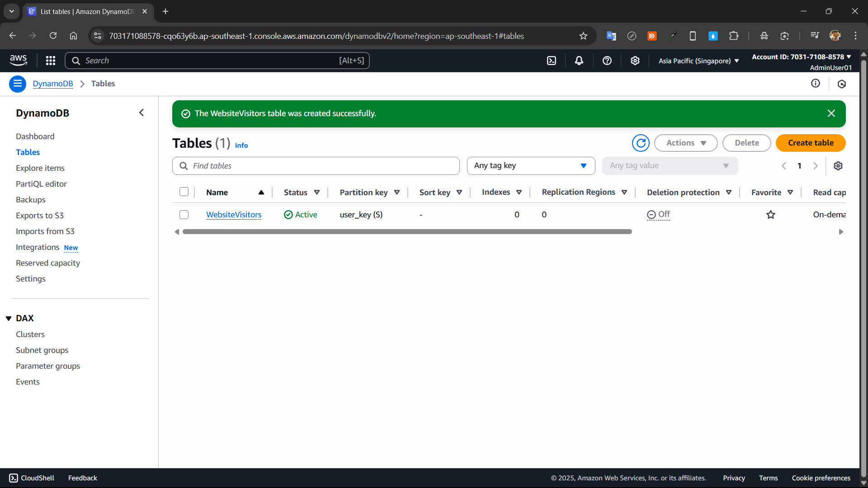868x488 pixels.
Task: Go to the browser home page
Action: tap(73, 36)
